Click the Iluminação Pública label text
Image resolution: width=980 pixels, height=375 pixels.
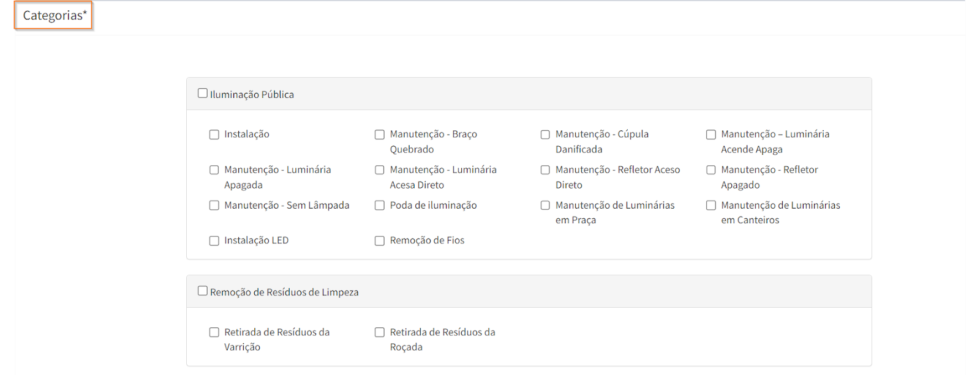(252, 95)
